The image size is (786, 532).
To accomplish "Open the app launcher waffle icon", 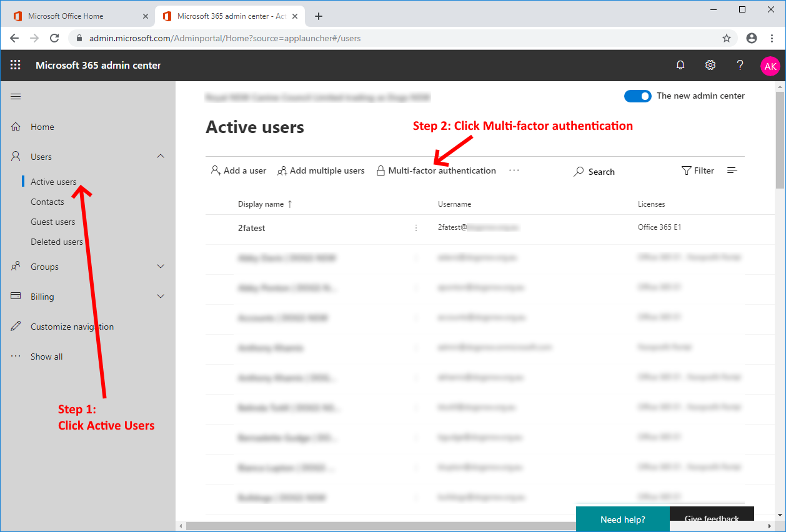I will (x=16, y=65).
